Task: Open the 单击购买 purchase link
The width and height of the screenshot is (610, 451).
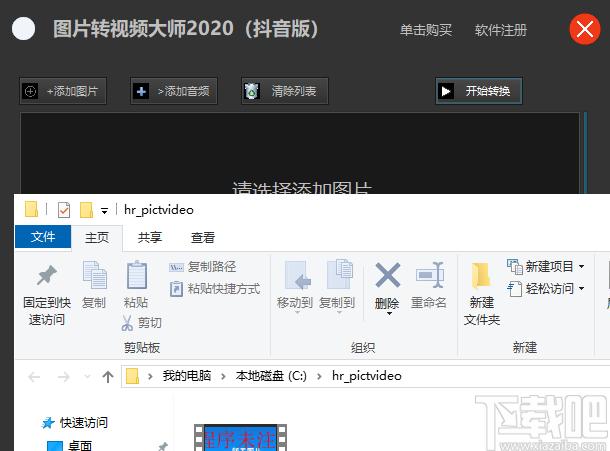Action: coord(426,30)
